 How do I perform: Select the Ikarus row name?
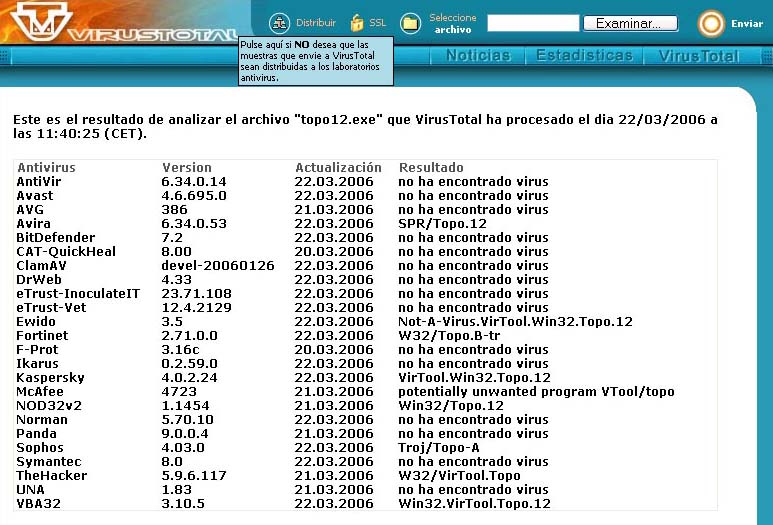coord(37,364)
